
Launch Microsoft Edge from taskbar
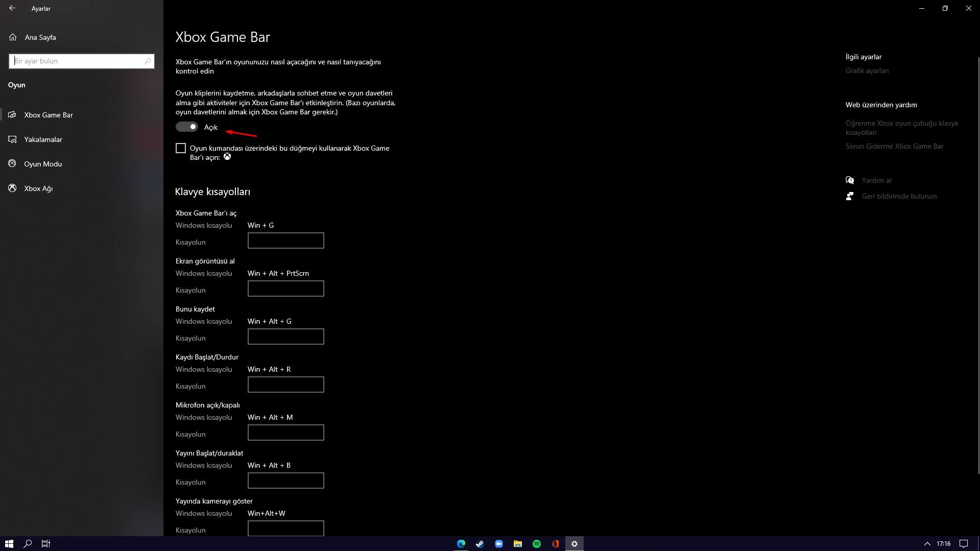461,544
